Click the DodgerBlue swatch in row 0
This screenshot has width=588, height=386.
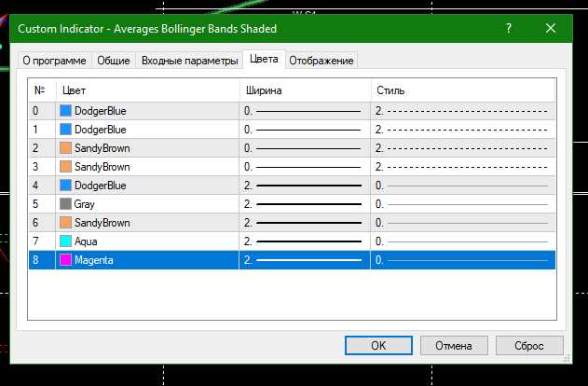coord(65,111)
